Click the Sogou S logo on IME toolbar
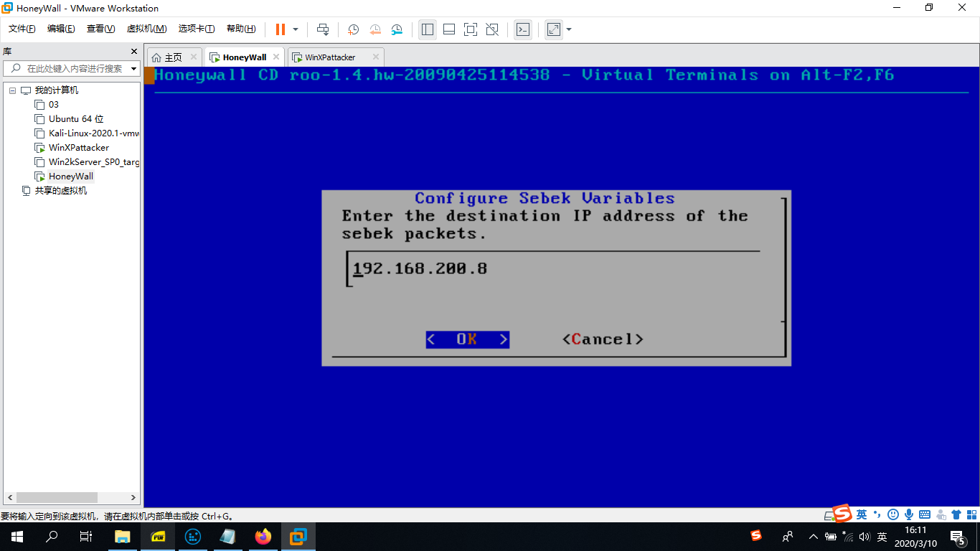This screenshot has width=980, height=551. pyautogui.click(x=842, y=514)
